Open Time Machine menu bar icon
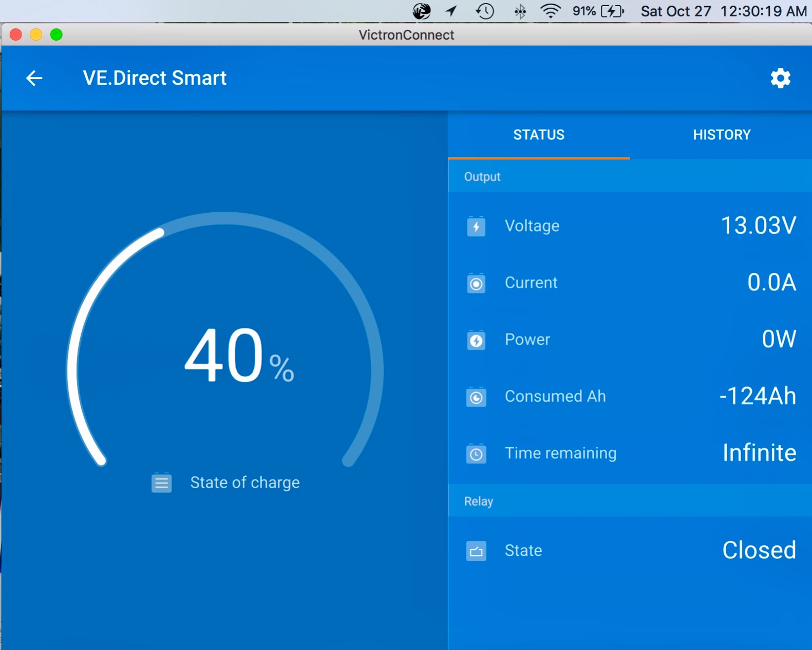This screenshot has width=812, height=650. coord(484,11)
